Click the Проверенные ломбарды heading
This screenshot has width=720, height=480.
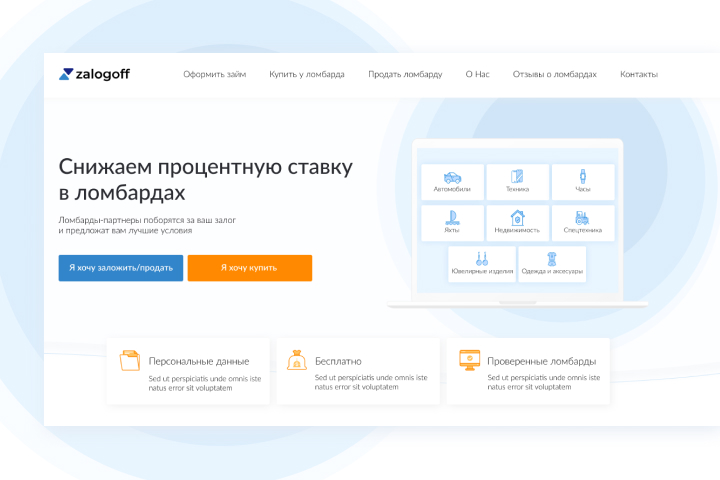pyautogui.click(x=542, y=361)
